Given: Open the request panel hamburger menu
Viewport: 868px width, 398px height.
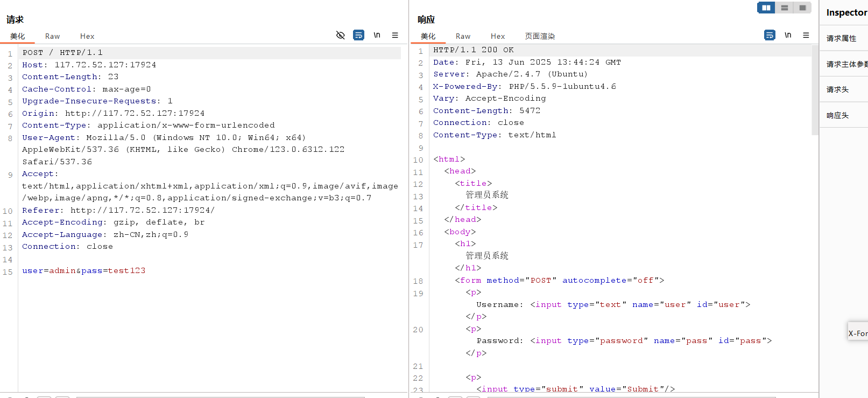Looking at the screenshot, I should coord(395,35).
